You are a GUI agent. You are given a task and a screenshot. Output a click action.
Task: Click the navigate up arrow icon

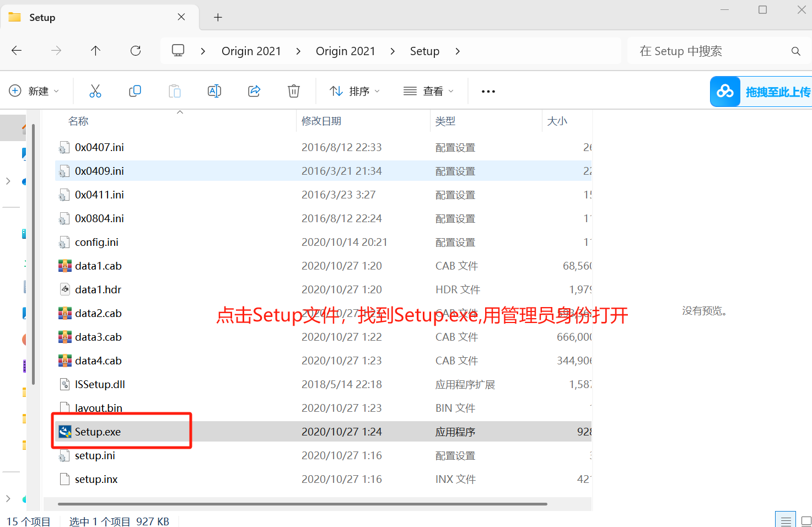(95, 50)
